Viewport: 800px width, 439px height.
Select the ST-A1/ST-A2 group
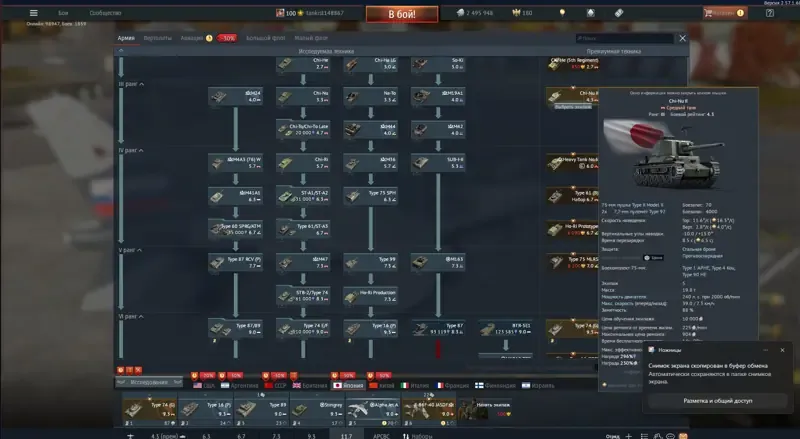point(303,196)
